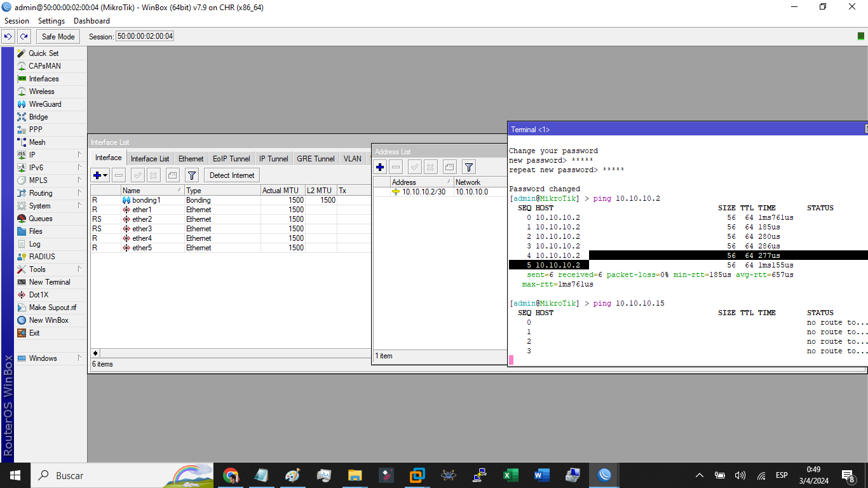
Task: Click enable checkmark in Interface List toolbar
Action: [x=137, y=175]
